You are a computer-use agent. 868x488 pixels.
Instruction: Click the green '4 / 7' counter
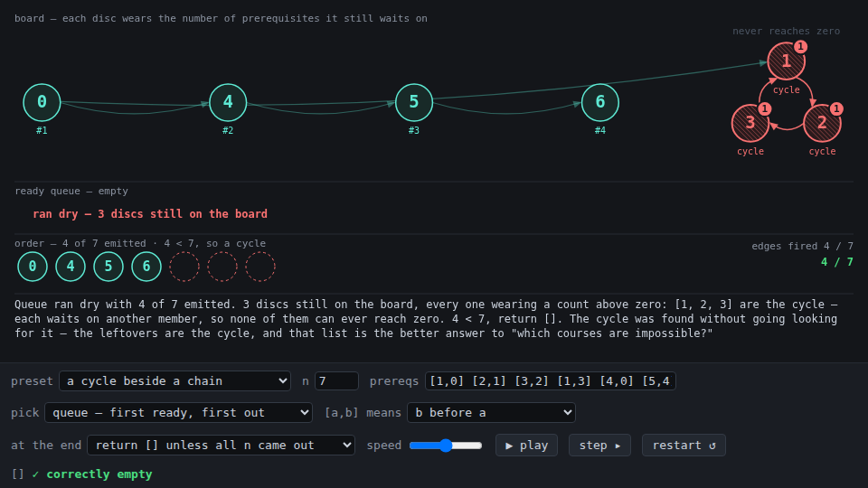coord(837,262)
